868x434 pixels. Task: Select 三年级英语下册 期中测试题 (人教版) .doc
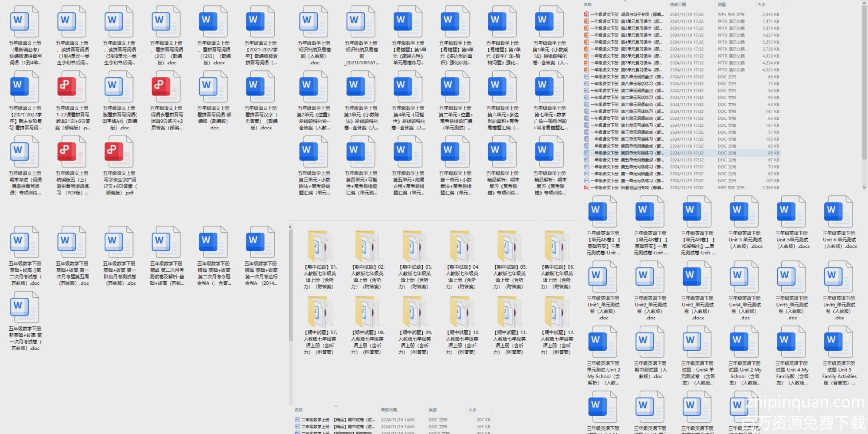pyautogui.click(x=650, y=343)
